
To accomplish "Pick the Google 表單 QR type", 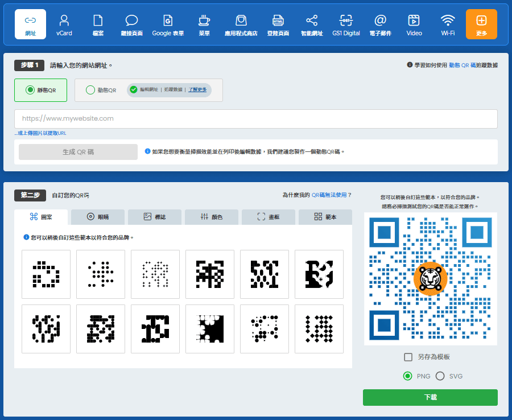I will (168, 24).
